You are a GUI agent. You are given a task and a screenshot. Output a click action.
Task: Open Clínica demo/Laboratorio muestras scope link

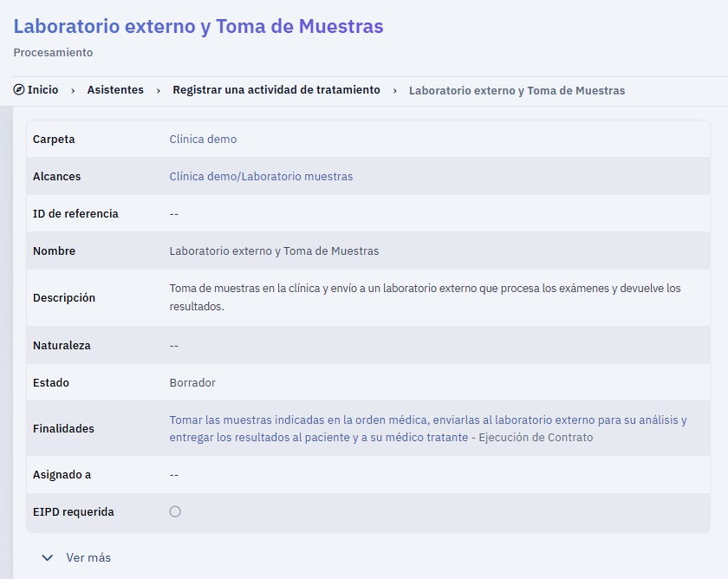click(x=261, y=177)
